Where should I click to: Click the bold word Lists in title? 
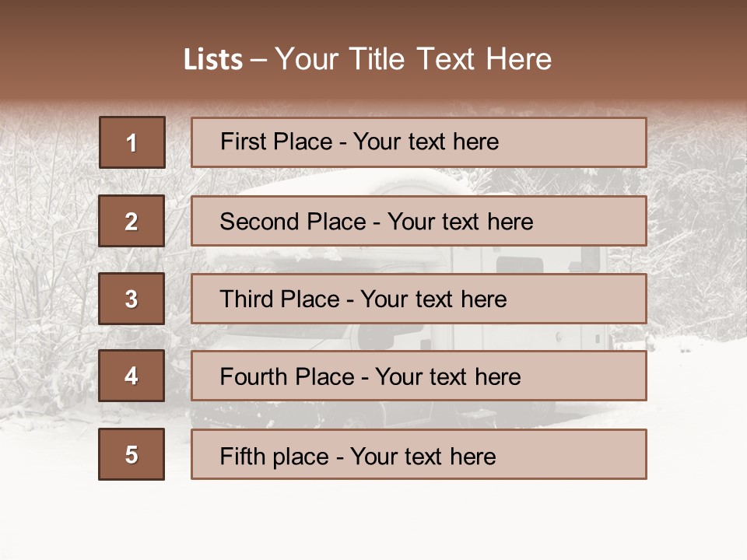[212, 60]
